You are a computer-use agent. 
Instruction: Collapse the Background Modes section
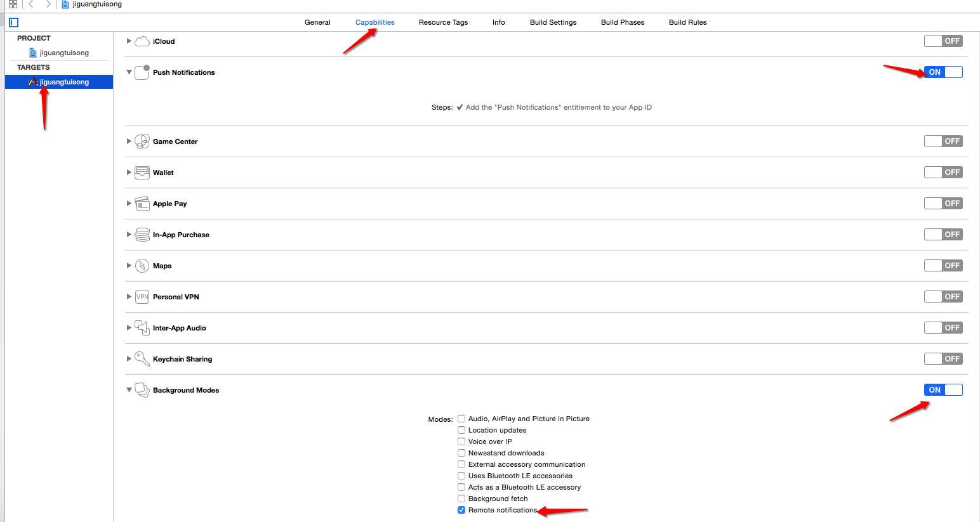(129, 390)
